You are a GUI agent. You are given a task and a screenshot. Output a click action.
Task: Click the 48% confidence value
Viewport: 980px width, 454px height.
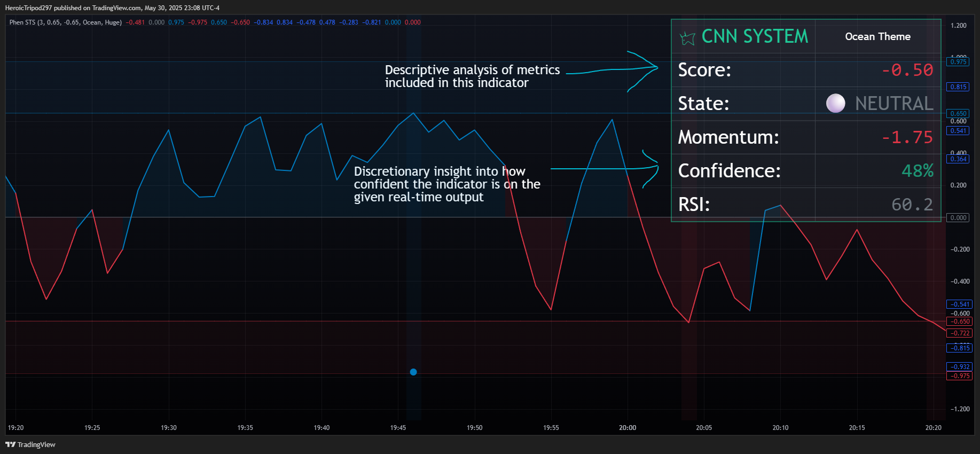[918, 171]
